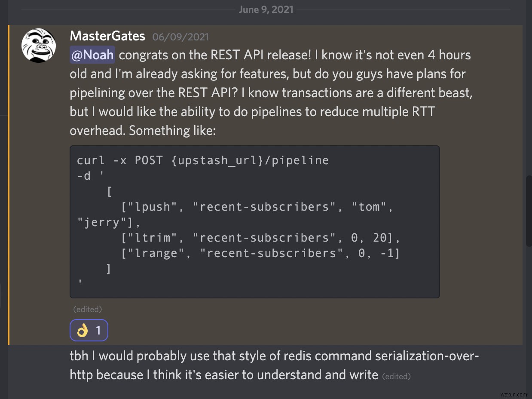Viewport: 532px width, 399px height.
Task: Click the (edited) label under the code block
Action: (88, 309)
